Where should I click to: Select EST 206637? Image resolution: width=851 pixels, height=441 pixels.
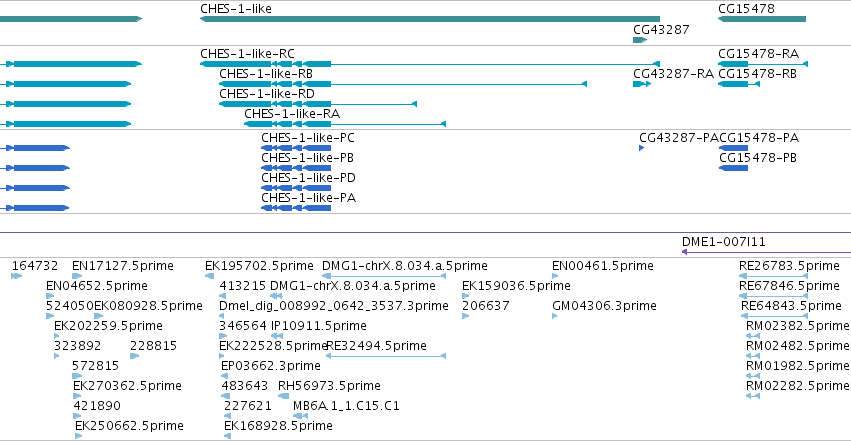465,316
